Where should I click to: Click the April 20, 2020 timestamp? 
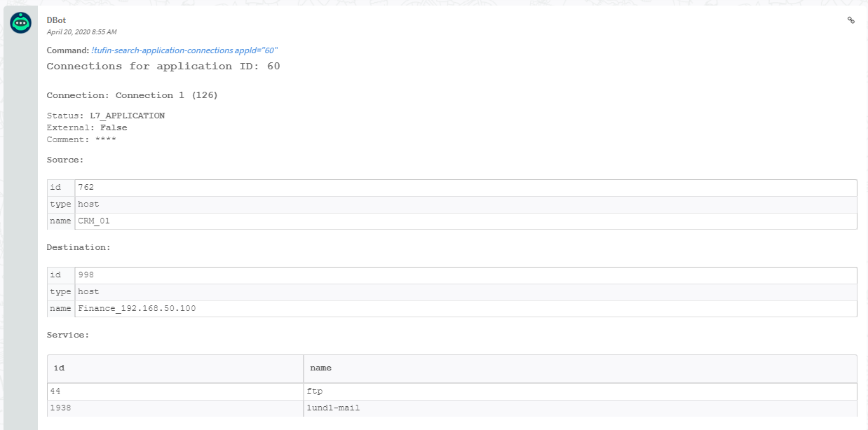tap(81, 32)
